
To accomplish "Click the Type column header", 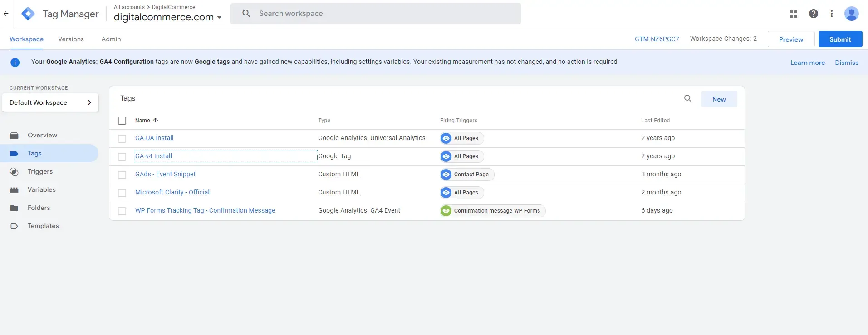I will [x=324, y=121].
